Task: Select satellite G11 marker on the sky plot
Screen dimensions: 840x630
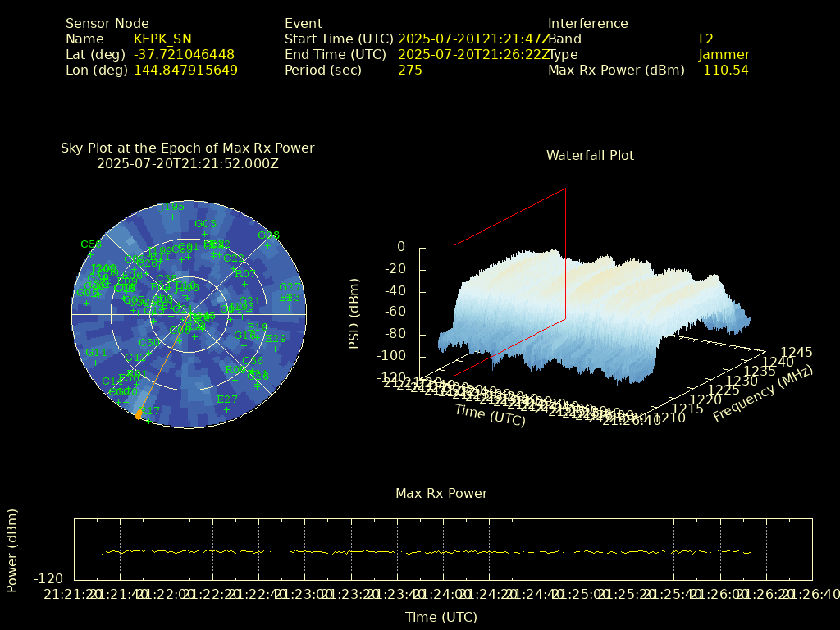Action: (95, 363)
